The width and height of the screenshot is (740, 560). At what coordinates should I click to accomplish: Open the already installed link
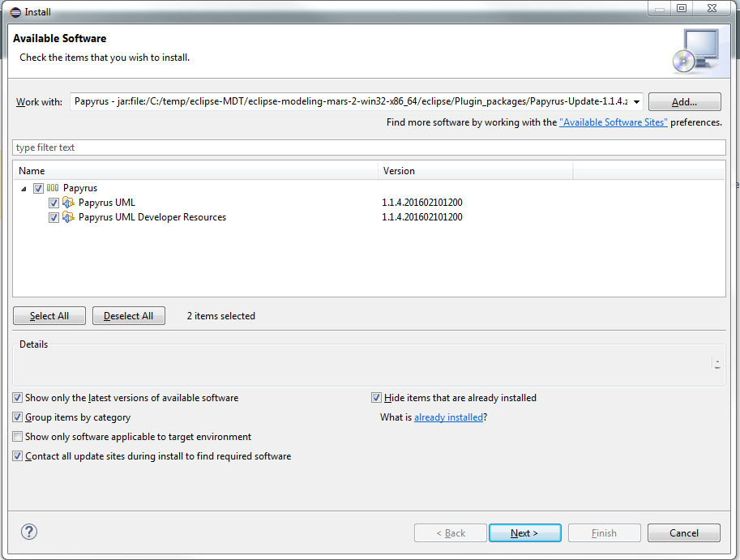pyautogui.click(x=448, y=417)
